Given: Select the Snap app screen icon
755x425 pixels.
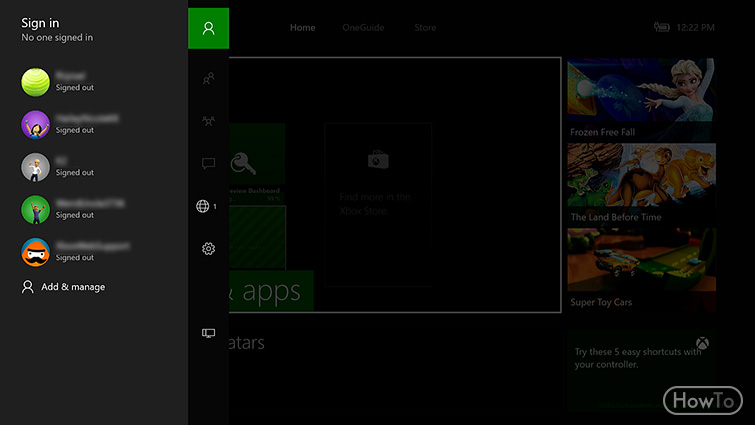Looking at the screenshot, I should tap(208, 333).
